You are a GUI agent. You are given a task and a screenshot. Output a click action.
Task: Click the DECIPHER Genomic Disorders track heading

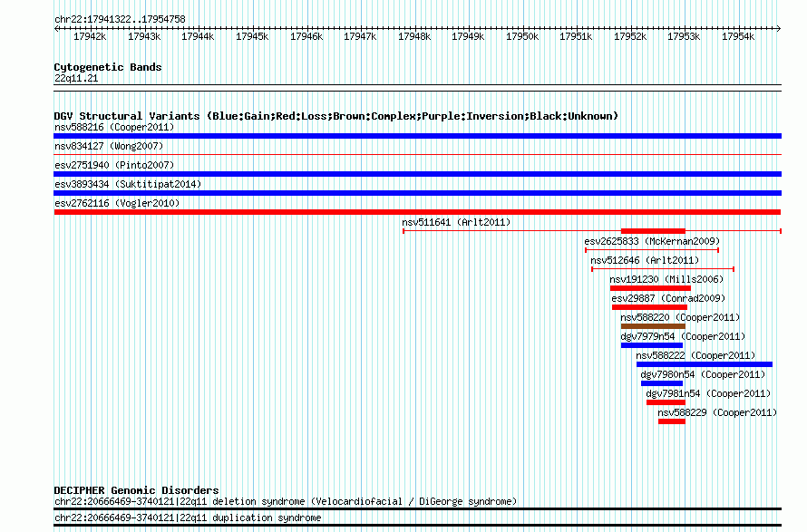coord(136,489)
